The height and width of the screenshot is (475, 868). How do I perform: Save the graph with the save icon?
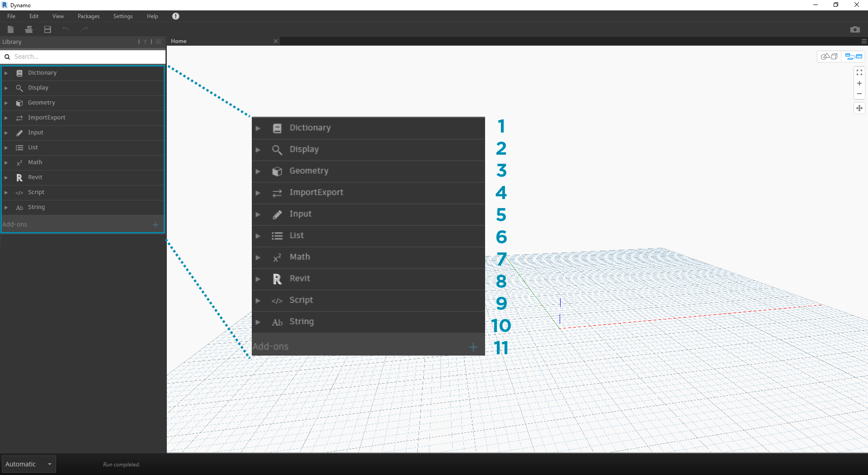click(x=47, y=29)
